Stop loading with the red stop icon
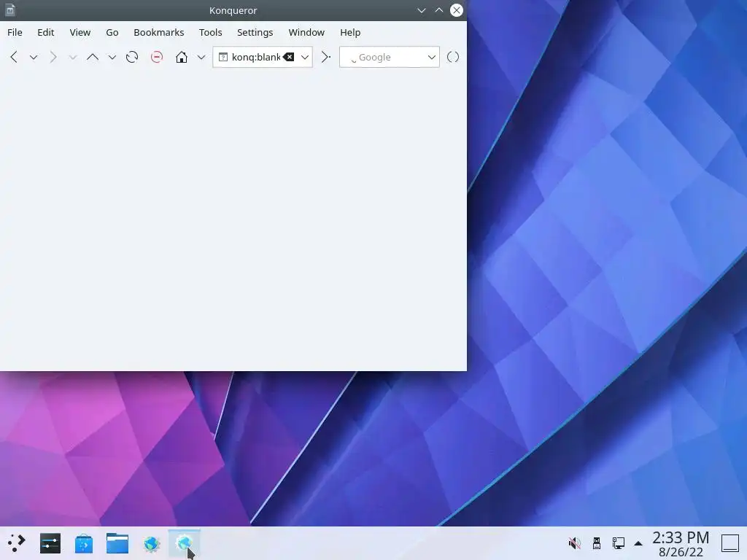This screenshot has width=747, height=560. pyautogui.click(x=157, y=57)
